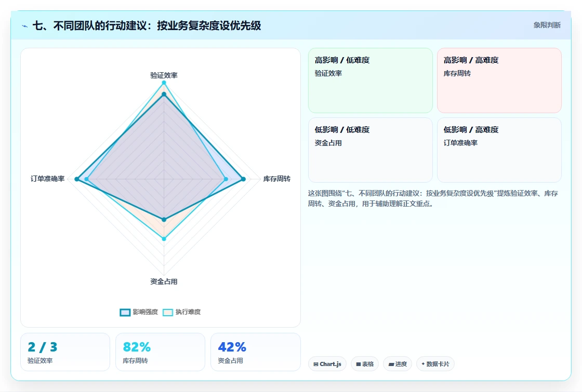582x392 pixels.
Task: Click the 影响强度 data point on 库存周转 axis
Action: (x=244, y=179)
